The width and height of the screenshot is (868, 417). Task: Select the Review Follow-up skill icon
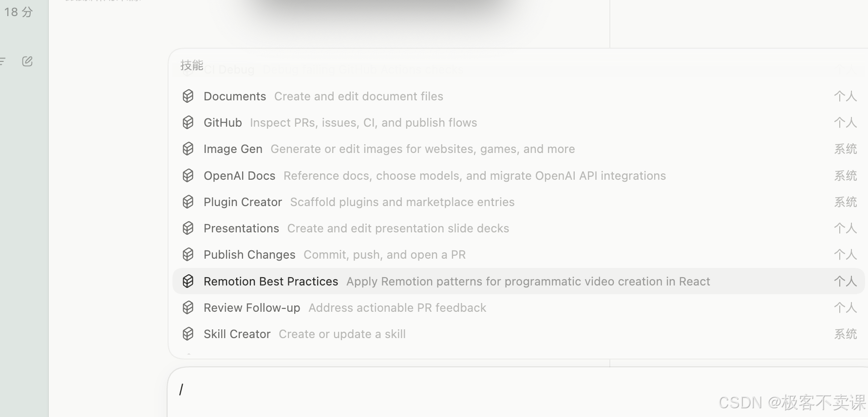click(x=188, y=307)
